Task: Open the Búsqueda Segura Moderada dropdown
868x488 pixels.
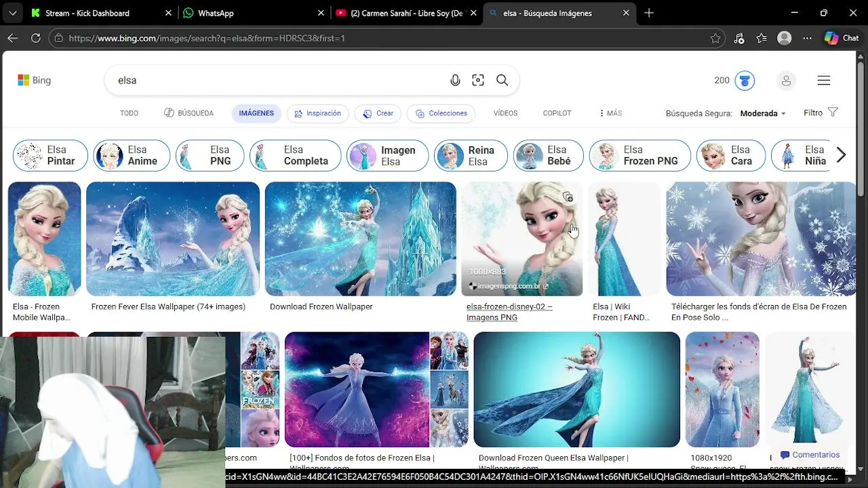Action: click(763, 113)
